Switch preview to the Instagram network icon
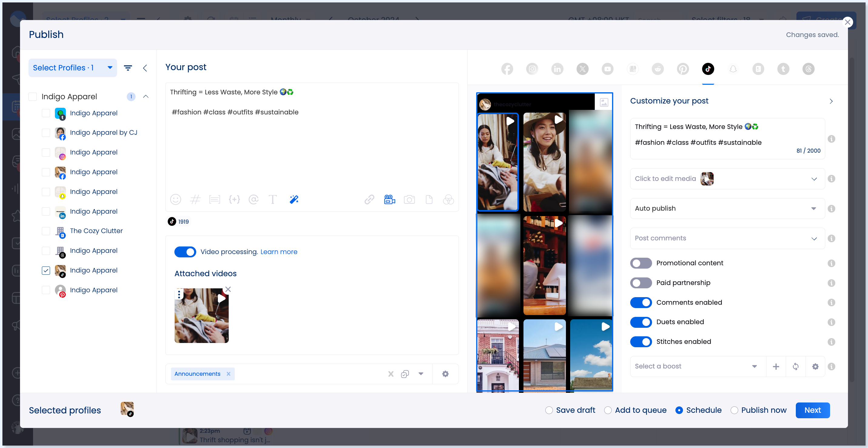This screenshot has height=448, width=868. coord(532,69)
